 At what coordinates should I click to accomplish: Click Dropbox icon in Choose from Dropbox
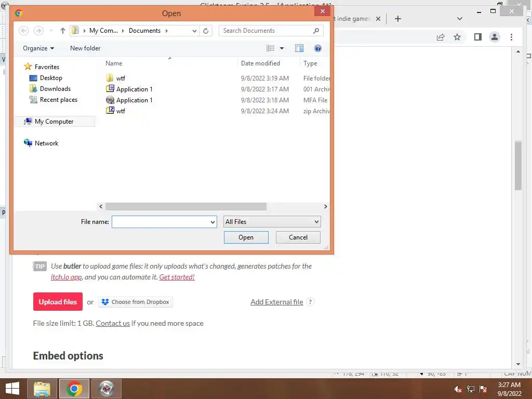click(105, 302)
